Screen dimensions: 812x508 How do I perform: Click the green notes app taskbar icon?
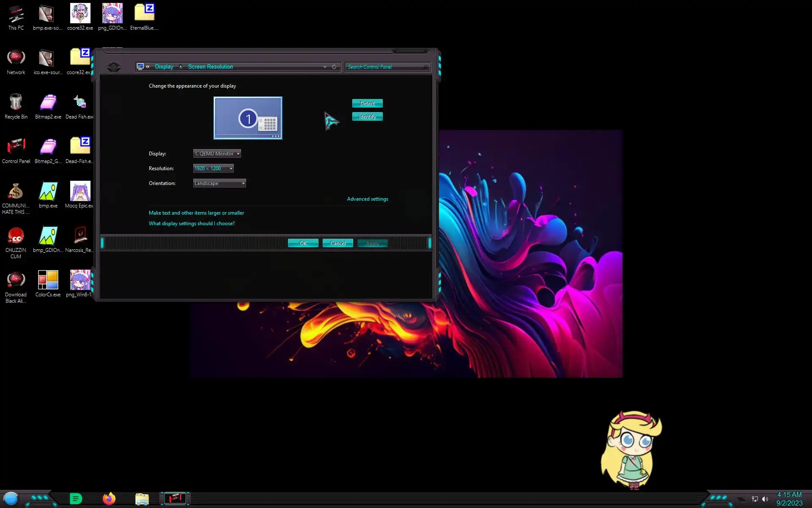tap(76, 499)
